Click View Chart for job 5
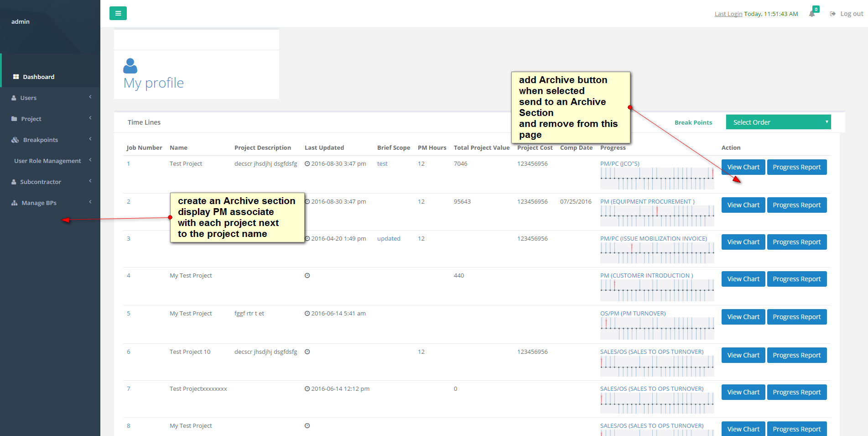The image size is (868, 436). tap(743, 317)
